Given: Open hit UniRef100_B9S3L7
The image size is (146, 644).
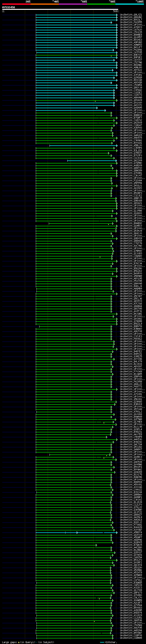Looking at the screenshot, I should (x=131, y=20).
